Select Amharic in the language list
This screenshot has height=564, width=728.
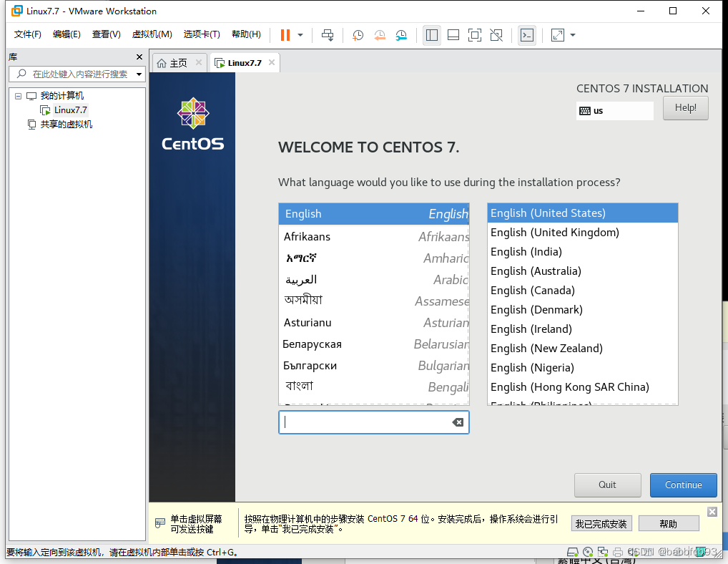[374, 258]
